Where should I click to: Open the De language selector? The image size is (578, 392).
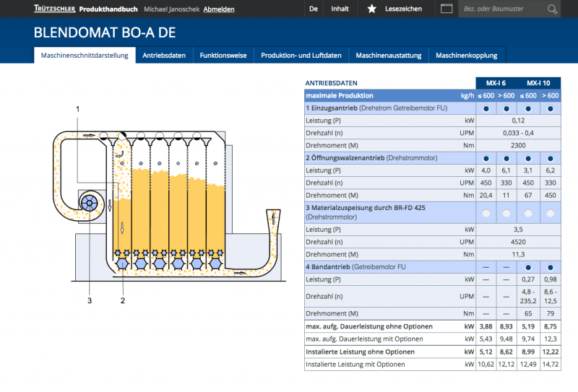(x=314, y=9)
